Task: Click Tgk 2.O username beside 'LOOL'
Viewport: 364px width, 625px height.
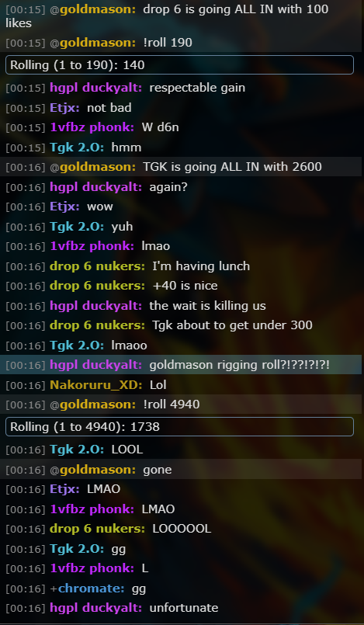Action: point(77,450)
